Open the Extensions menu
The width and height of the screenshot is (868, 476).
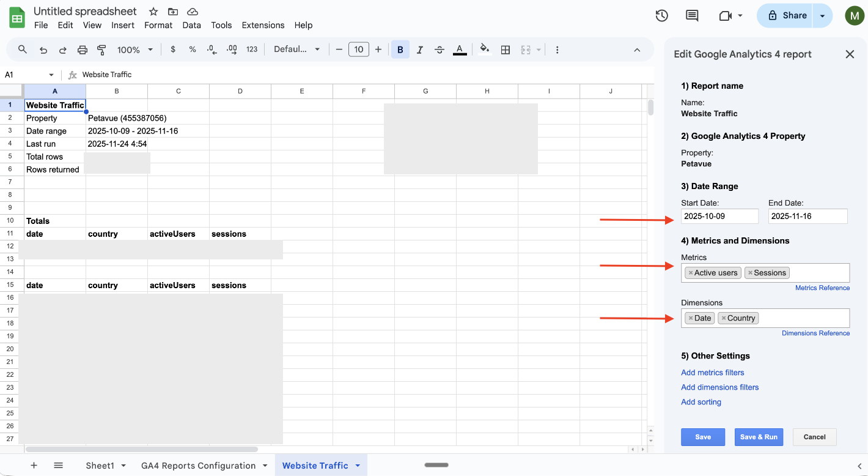click(263, 25)
